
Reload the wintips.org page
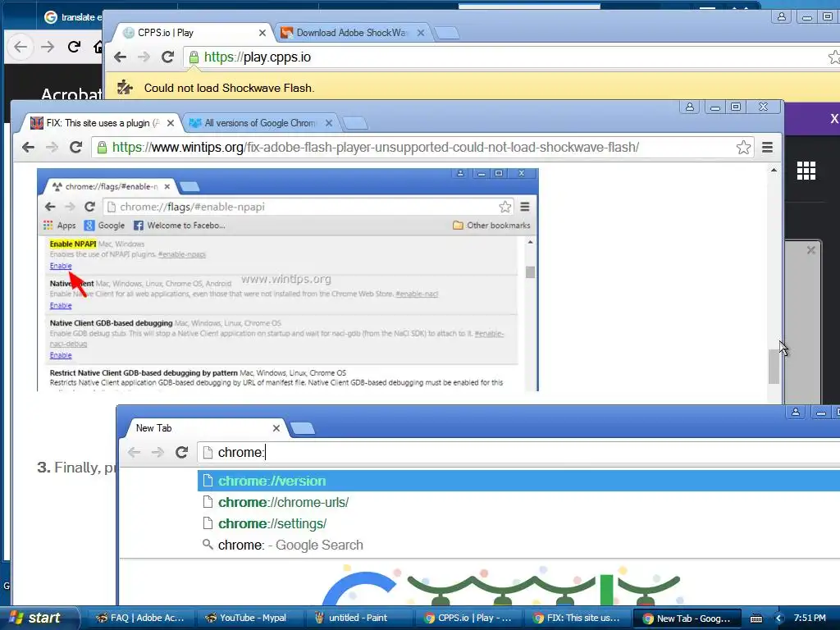click(75, 148)
